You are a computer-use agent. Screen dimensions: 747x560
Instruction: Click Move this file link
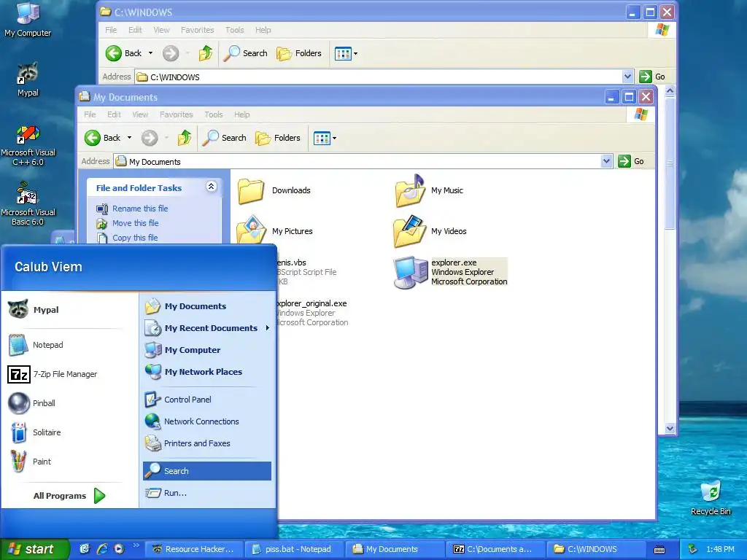click(135, 223)
